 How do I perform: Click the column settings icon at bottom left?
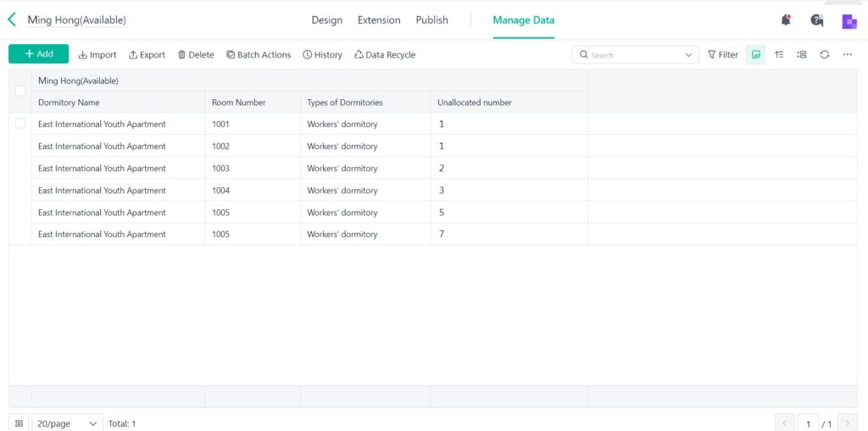[19, 424]
